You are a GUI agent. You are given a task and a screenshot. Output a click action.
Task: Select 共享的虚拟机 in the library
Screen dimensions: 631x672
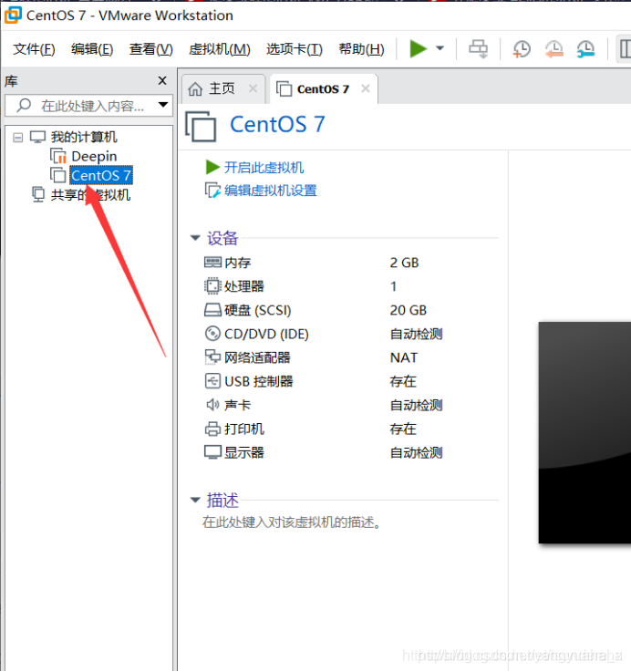[x=90, y=195]
